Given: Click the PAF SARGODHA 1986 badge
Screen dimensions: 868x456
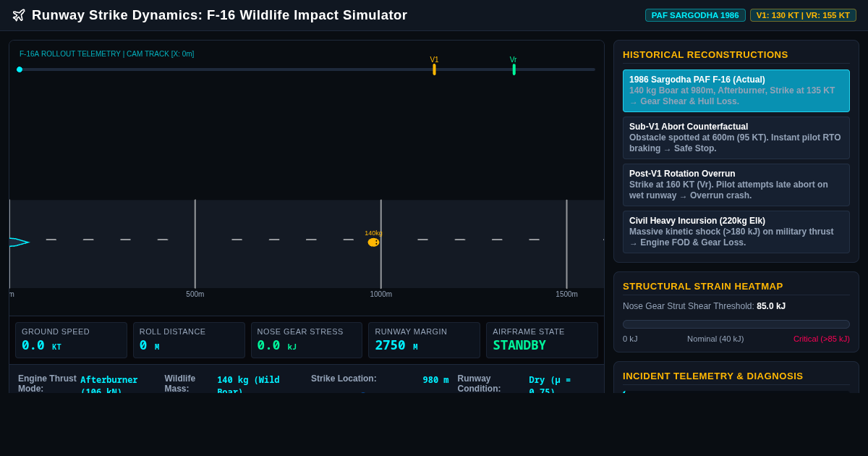Looking at the screenshot, I should point(695,15).
